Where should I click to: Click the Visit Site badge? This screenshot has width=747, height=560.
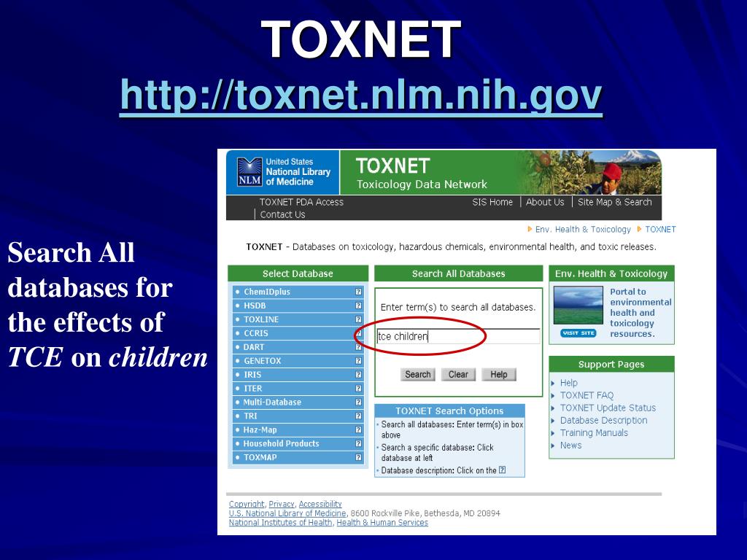point(578,332)
